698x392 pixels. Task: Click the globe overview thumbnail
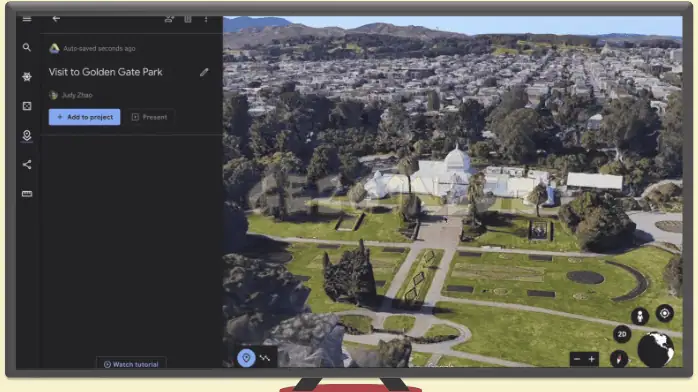pyautogui.click(x=656, y=350)
